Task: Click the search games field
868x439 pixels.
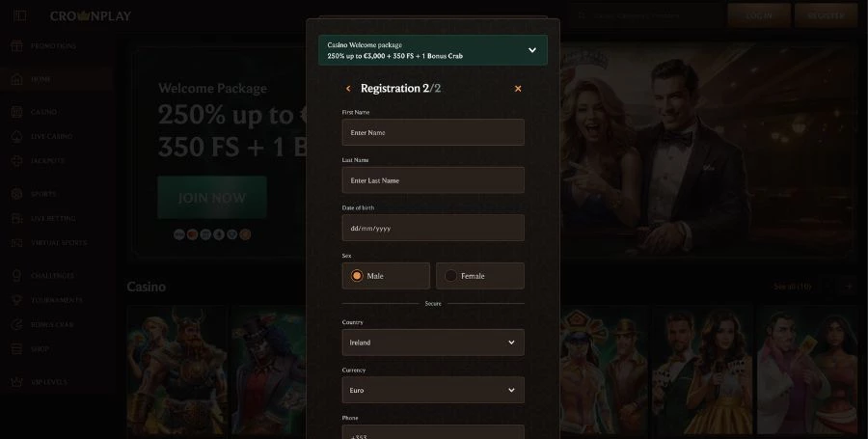Action: click(648, 15)
